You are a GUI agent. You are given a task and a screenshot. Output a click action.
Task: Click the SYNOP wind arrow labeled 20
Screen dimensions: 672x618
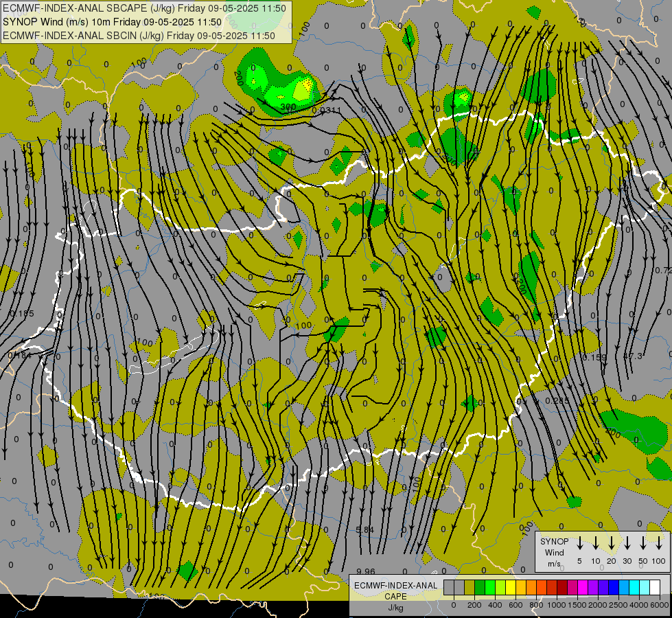611,543
